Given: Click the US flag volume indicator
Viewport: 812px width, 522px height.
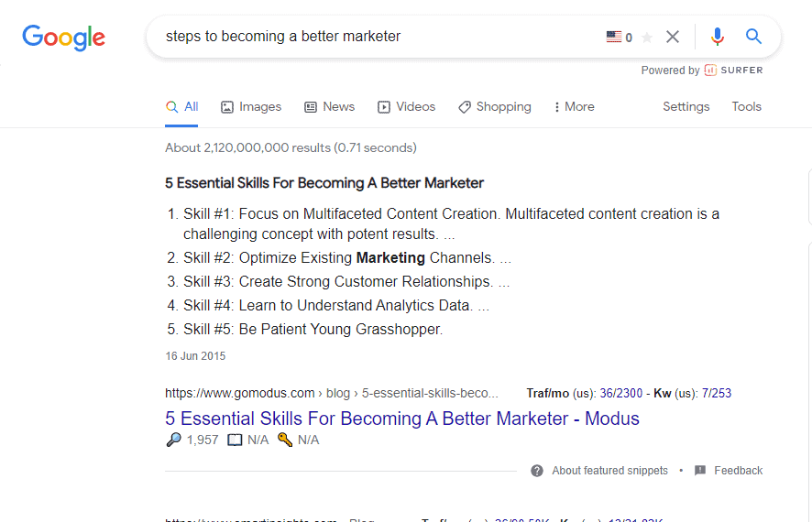Looking at the screenshot, I should pos(614,37).
